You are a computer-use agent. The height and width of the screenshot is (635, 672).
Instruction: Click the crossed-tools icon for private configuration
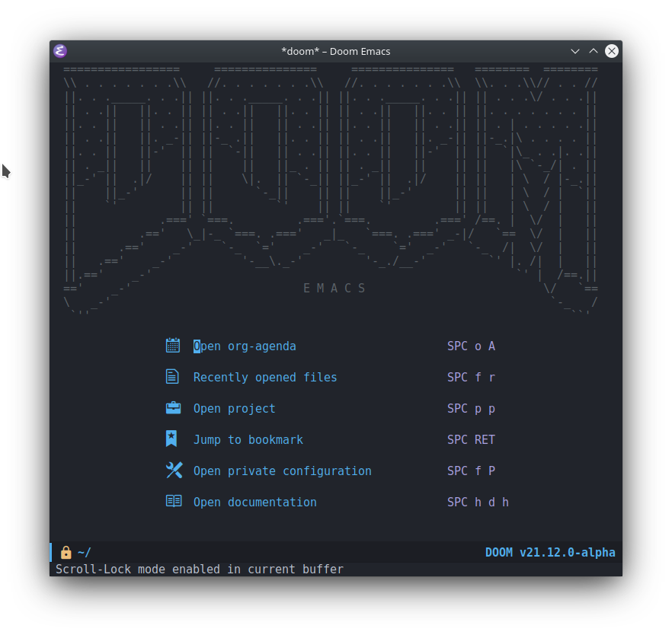(x=172, y=470)
